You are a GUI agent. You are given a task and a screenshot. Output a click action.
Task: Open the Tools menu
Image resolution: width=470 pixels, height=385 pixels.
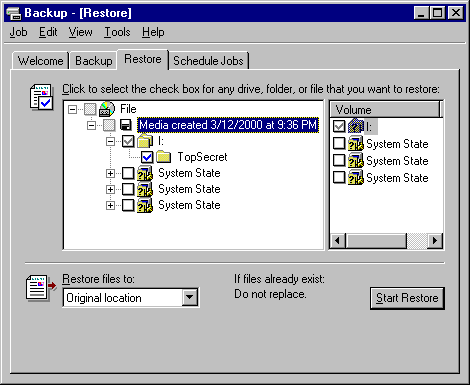coord(117,32)
